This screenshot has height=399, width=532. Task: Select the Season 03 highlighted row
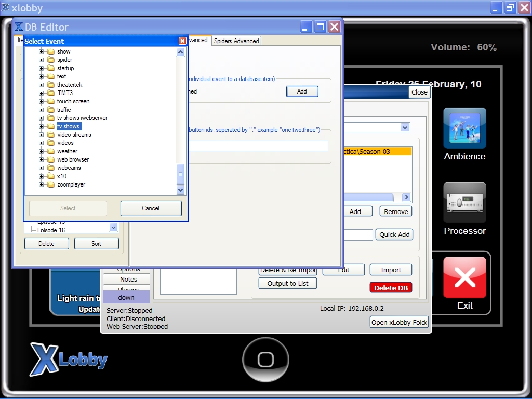(377, 151)
